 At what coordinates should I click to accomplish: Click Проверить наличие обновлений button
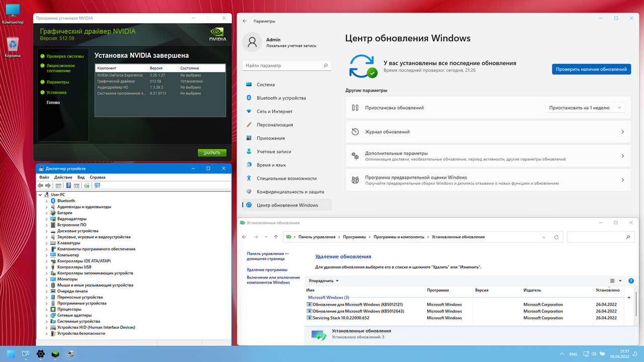(x=591, y=69)
